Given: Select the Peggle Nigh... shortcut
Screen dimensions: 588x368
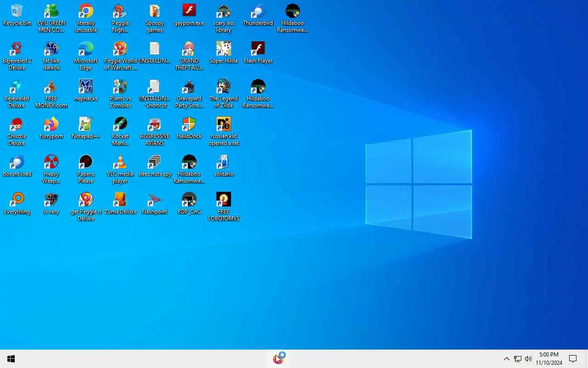Looking at the screenshot, I should click(x=120, y=18).
